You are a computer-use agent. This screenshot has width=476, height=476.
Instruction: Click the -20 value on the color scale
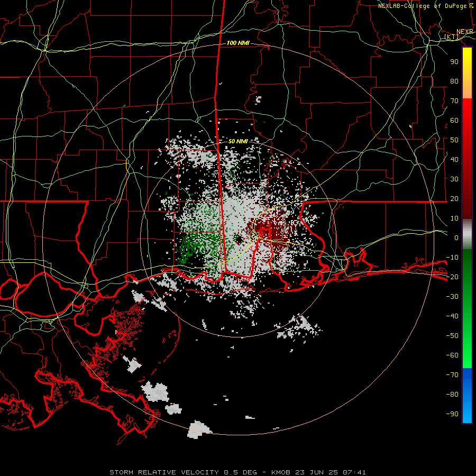tap(452, 277)
